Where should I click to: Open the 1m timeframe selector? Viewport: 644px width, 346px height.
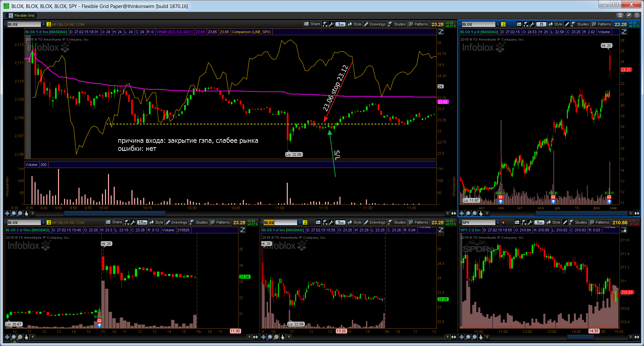click(340, 24)
